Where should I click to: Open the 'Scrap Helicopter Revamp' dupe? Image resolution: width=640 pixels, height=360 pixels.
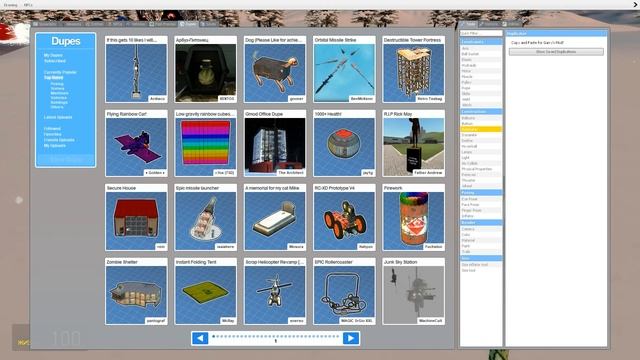[x=275, y=291]
